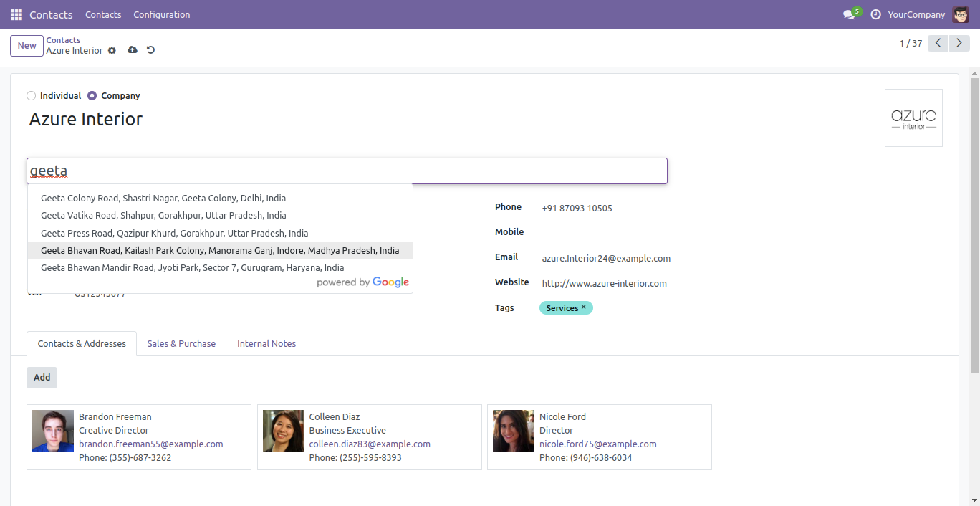The width and height of the screenshot is (980, 506).
Task: Click the YourCompany switcher
Action: (916, 14)
